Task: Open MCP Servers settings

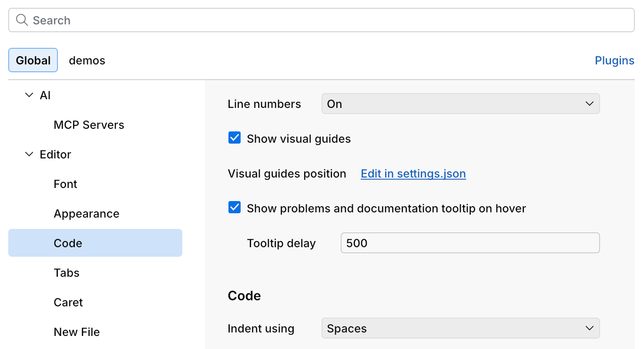Action: (x=89, y=125)
